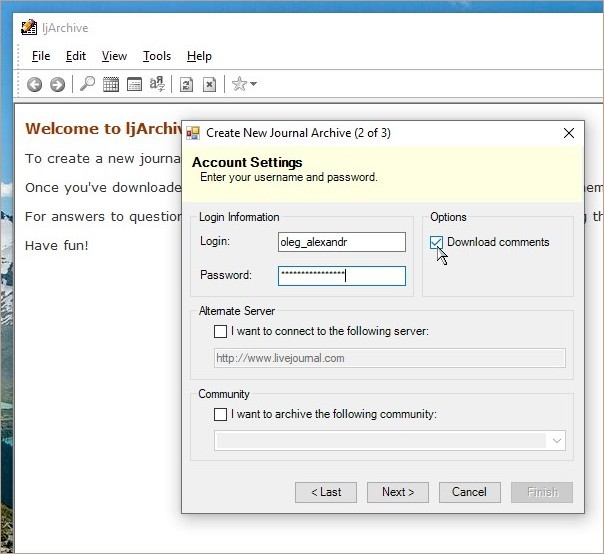Proceed with the Next button
The height and width of the screenshot is (554, 604).
398,492
